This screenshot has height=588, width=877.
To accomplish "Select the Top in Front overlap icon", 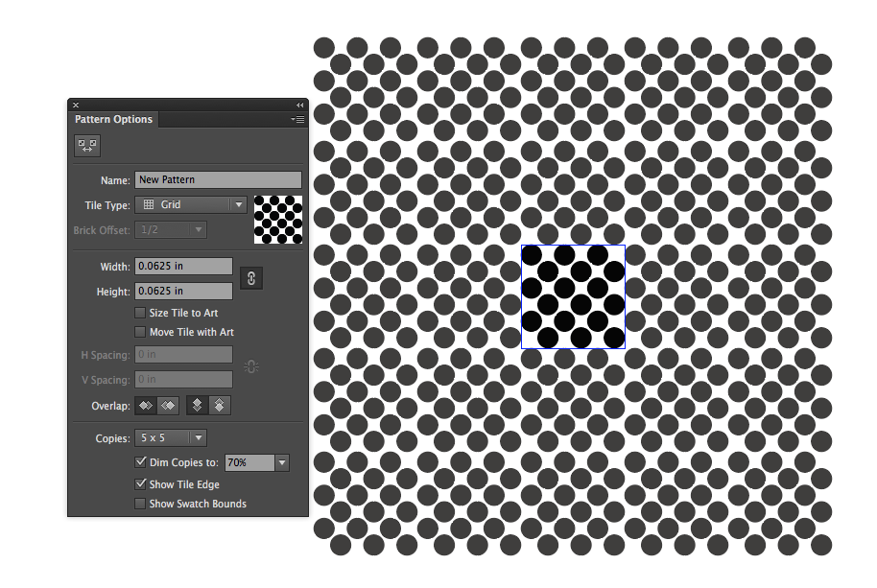I will [x=197, y=405].
